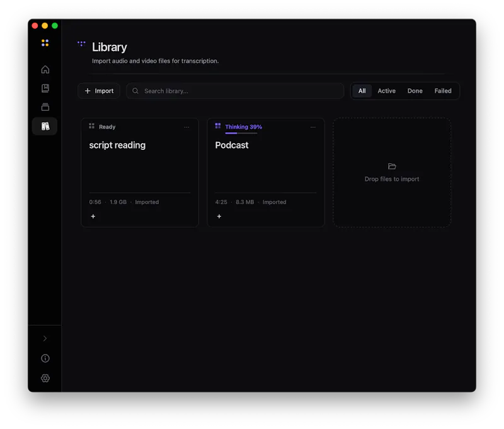The width and height of the screenshot is (504, 429).
Task: Open the info circle icon
Action: point(45,358)
